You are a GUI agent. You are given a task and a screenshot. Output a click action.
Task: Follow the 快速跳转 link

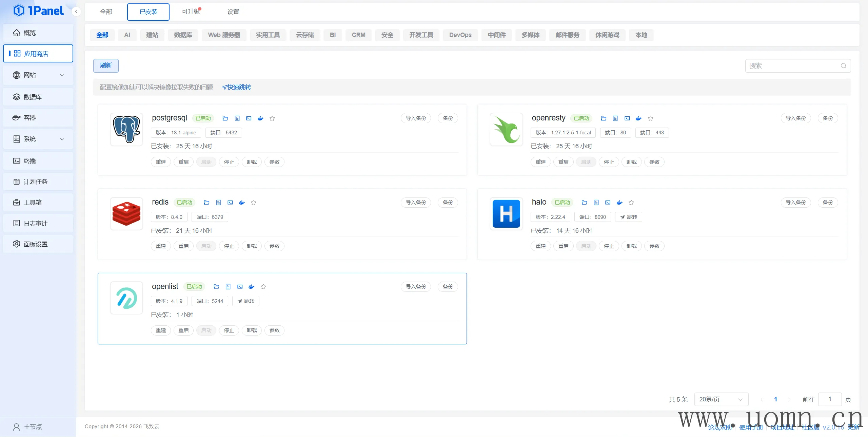coord(237,87)
